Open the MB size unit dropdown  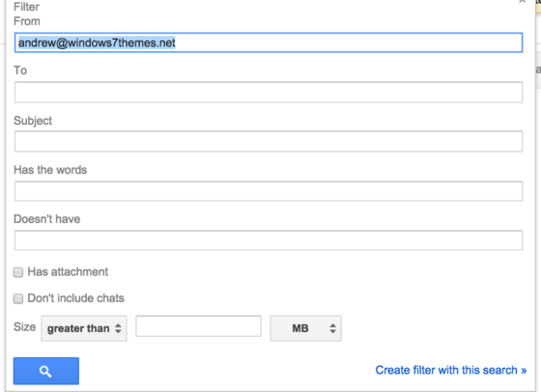coord(305,328)
